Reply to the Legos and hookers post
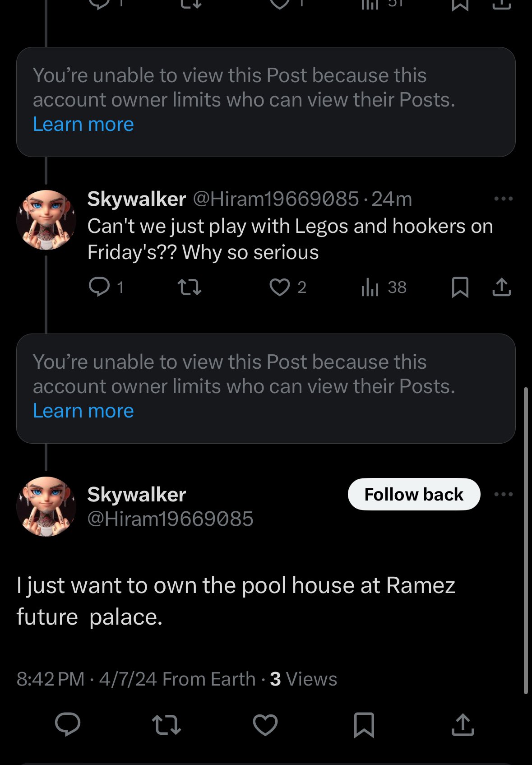The height and width of the screenshot is (765, 532). [x=99, y=287]
